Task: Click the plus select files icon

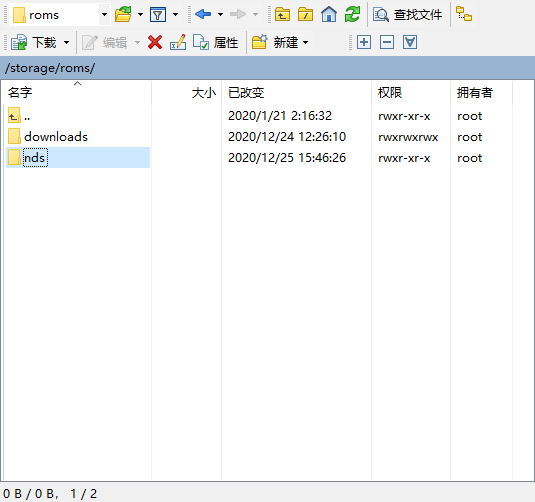Action: tap(364, 42)
